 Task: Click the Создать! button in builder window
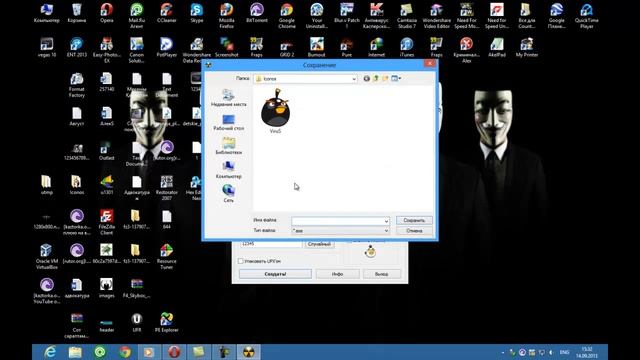click(x=275, y=274)
